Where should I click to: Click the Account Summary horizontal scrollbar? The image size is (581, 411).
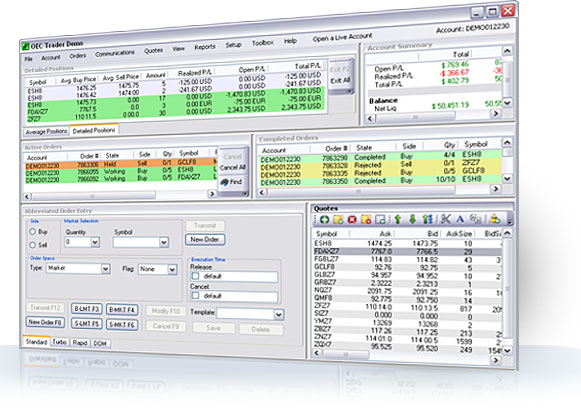(433, 116)
